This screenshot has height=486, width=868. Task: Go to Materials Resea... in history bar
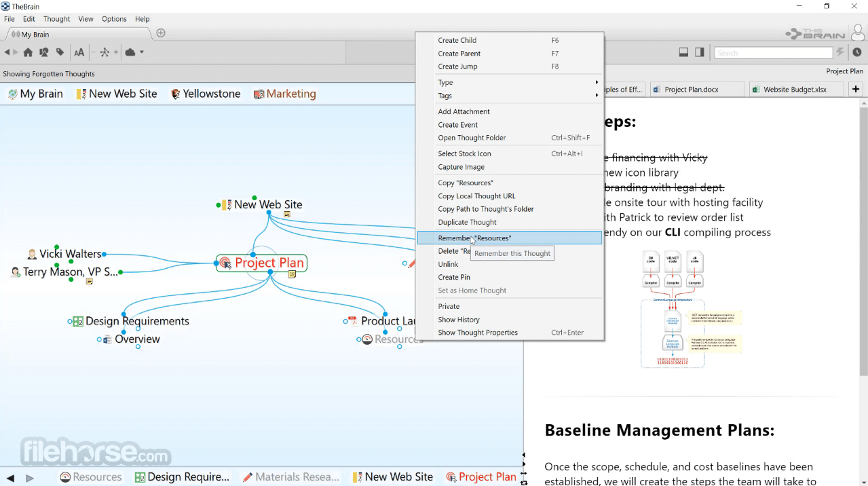point(290,477)
